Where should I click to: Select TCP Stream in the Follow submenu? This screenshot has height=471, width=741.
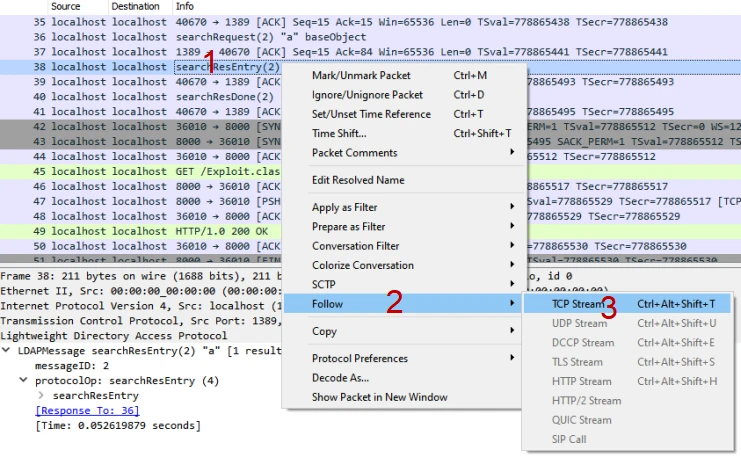(579, 304)
